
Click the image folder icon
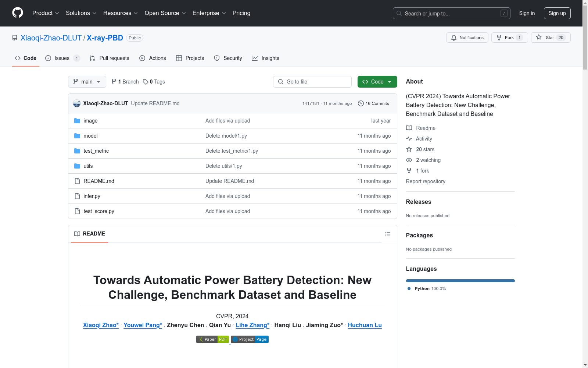(77, 121)
